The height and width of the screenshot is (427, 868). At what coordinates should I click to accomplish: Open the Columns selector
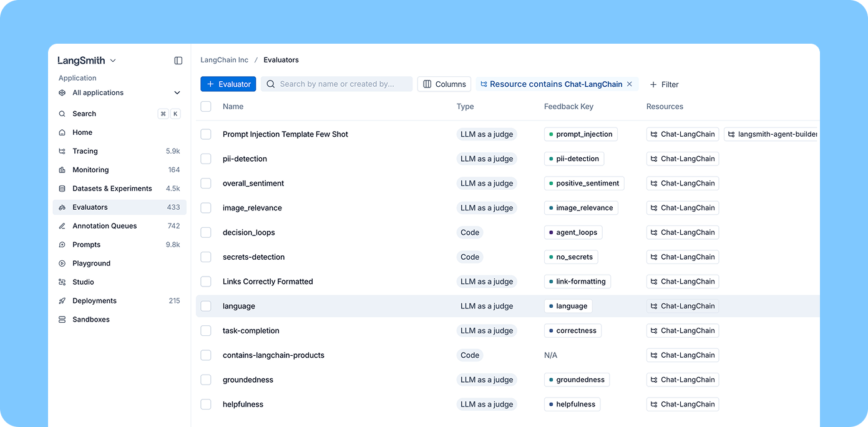444,84
